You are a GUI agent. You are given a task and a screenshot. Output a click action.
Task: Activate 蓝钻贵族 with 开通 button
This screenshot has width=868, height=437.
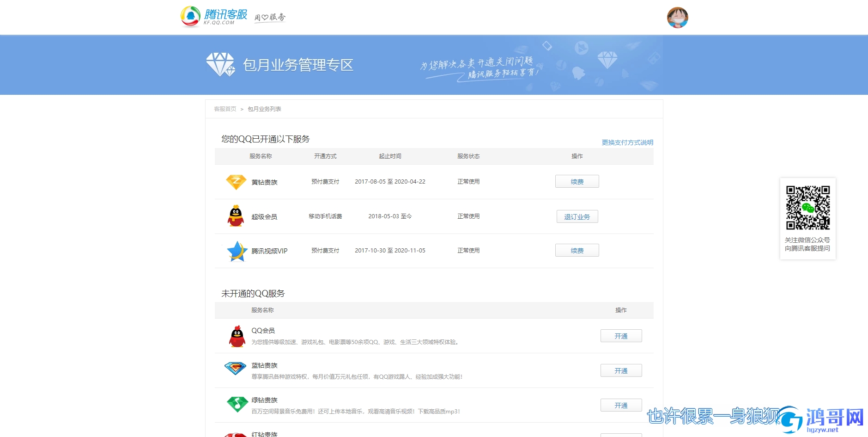[x=621, y=370]
